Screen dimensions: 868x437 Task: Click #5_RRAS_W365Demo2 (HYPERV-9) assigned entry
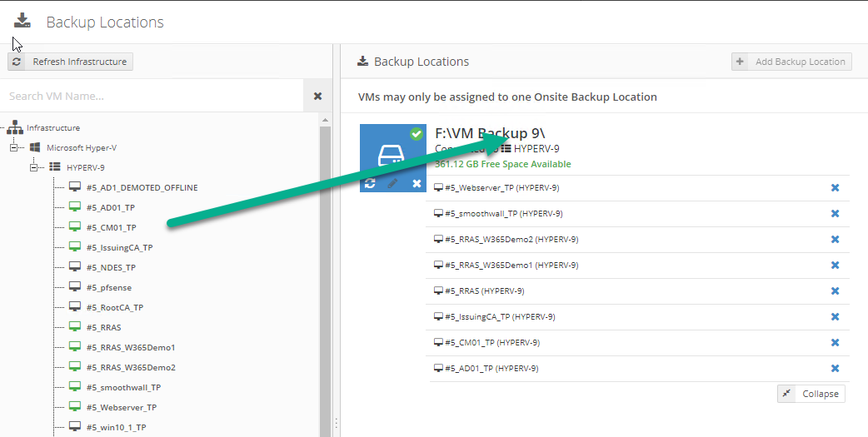[x=506, y=240]
